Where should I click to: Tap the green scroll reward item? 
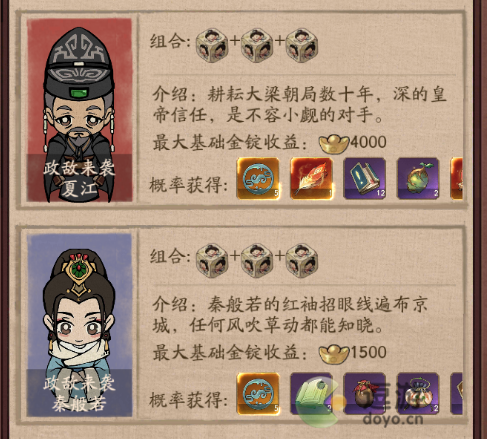pos(311,394)
